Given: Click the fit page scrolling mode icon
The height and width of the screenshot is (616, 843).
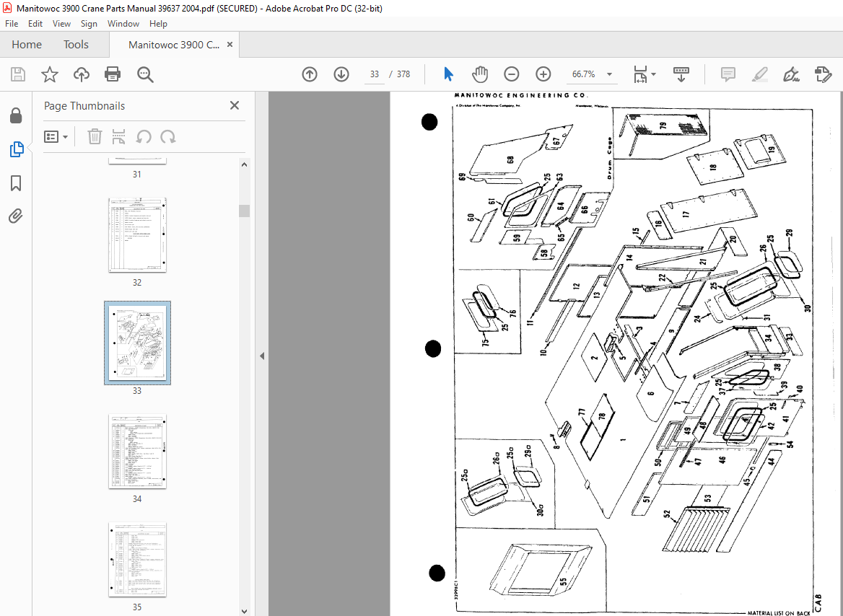Looking at the screenshot, I should pyautogui.click(x=640, y=74).
